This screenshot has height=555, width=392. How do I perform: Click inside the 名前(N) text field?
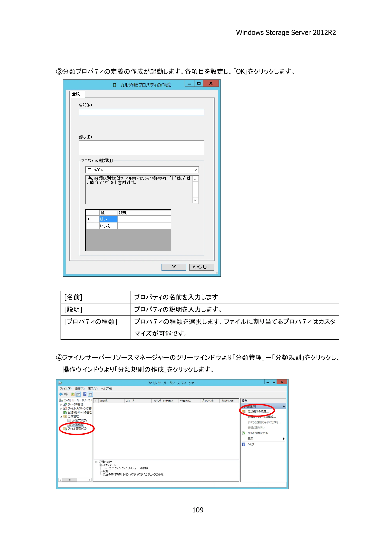pos(141,112)
